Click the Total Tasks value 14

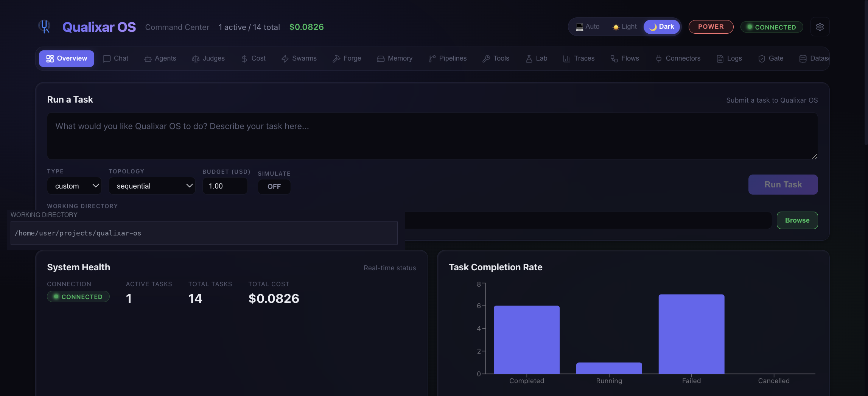(195, 299)
